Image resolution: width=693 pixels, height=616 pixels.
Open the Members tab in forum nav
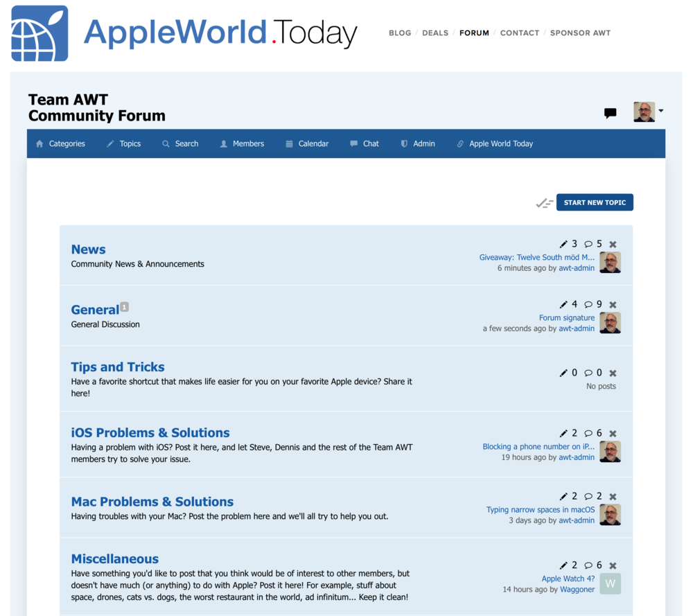pos(242,143)
